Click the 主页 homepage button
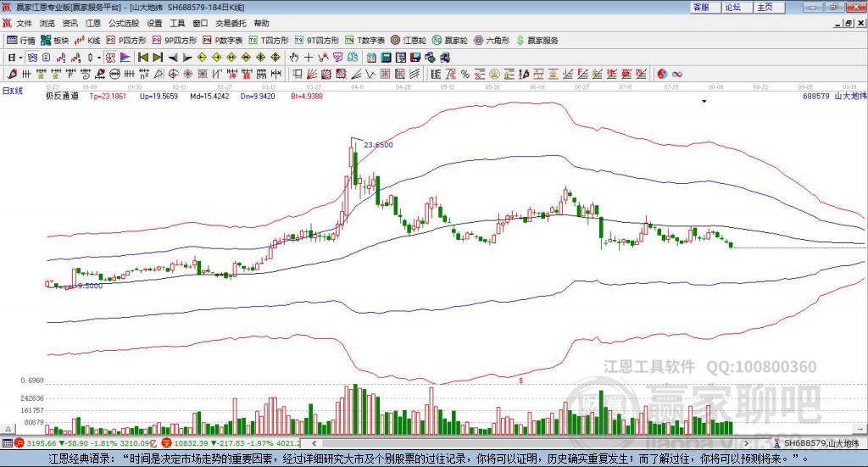Image resolution: width=868 pixels, height=467 pixels. (x=769, y=7)
